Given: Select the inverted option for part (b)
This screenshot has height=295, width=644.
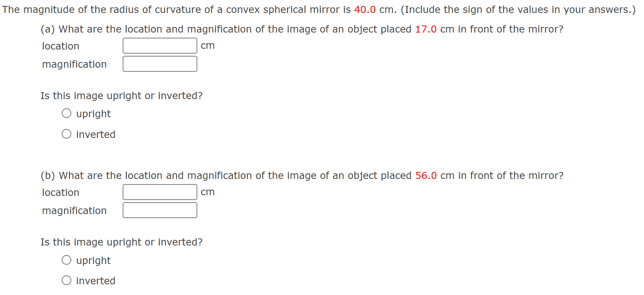Looking at the screenshot, I should tap(67, 280).
